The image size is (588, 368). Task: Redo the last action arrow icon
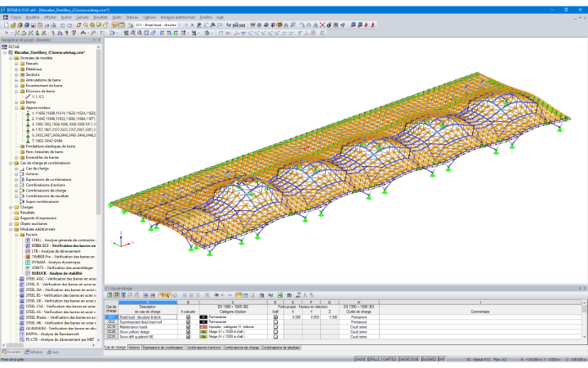69,25
